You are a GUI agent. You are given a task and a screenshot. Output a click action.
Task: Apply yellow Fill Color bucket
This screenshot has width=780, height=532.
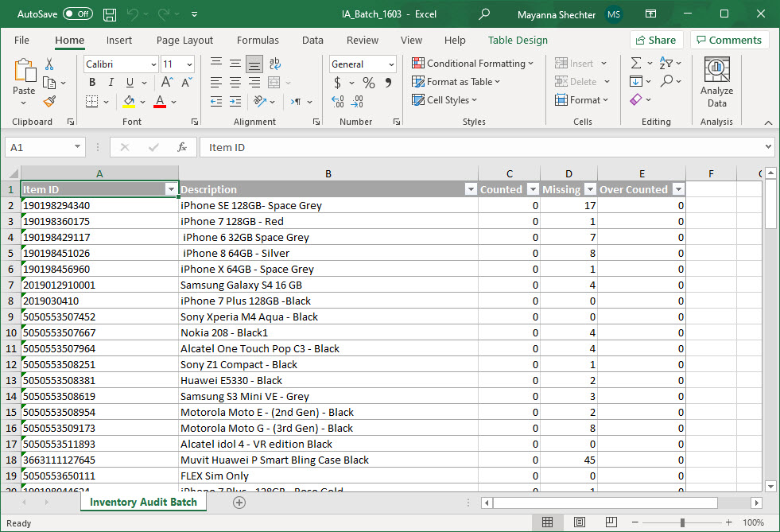point(129,102)
